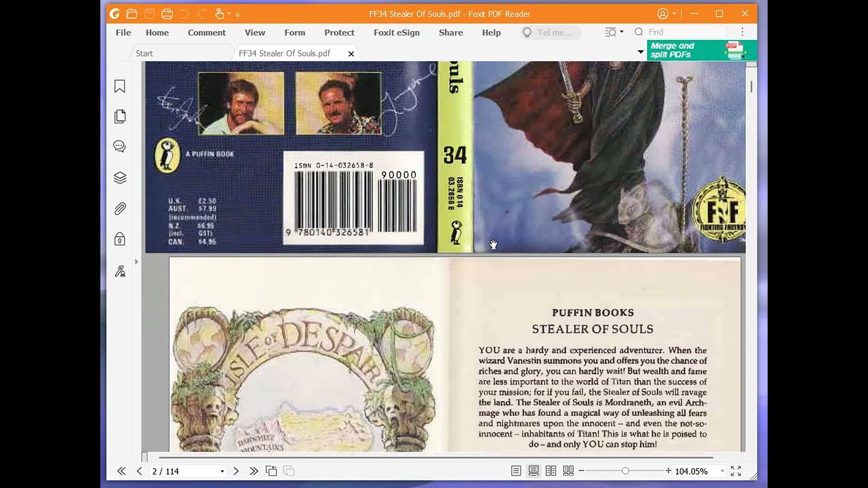
Task: Click the Save icon in the title bar
Action: [x=149, y=14]
